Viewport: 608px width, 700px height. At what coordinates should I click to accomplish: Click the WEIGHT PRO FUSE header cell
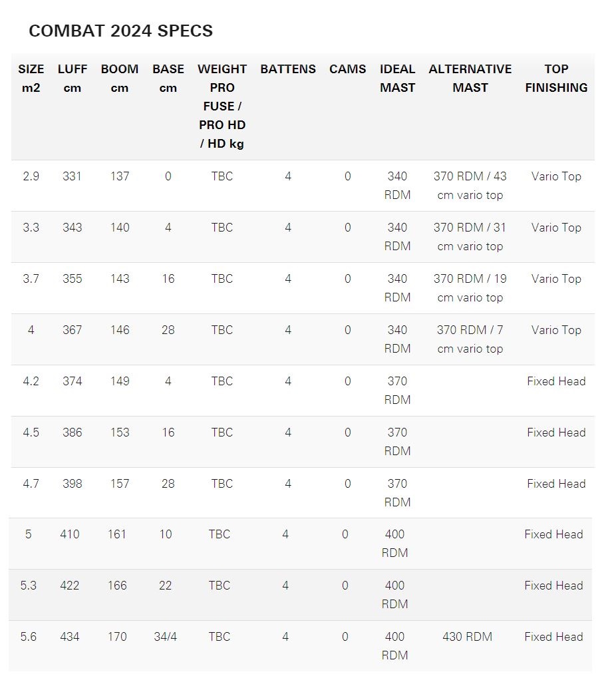pyautogui.click(x=222, y=106)
